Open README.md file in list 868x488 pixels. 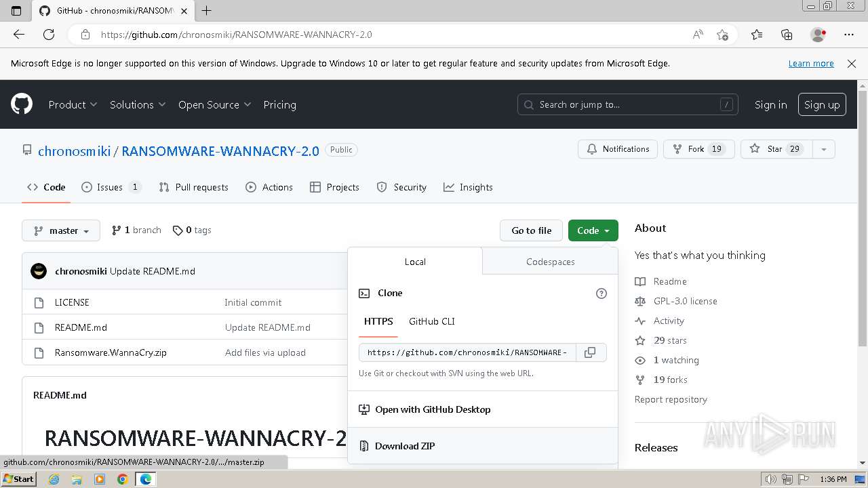[x=81, y=327]
